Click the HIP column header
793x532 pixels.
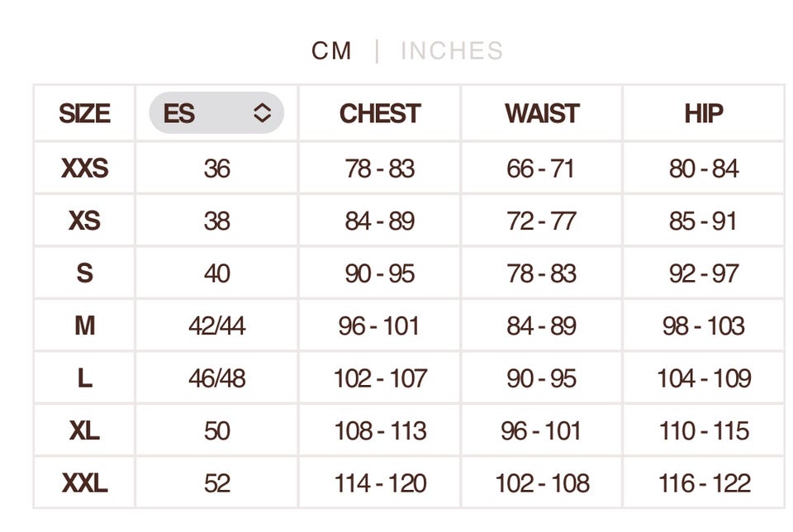click(x=704, y=113)
